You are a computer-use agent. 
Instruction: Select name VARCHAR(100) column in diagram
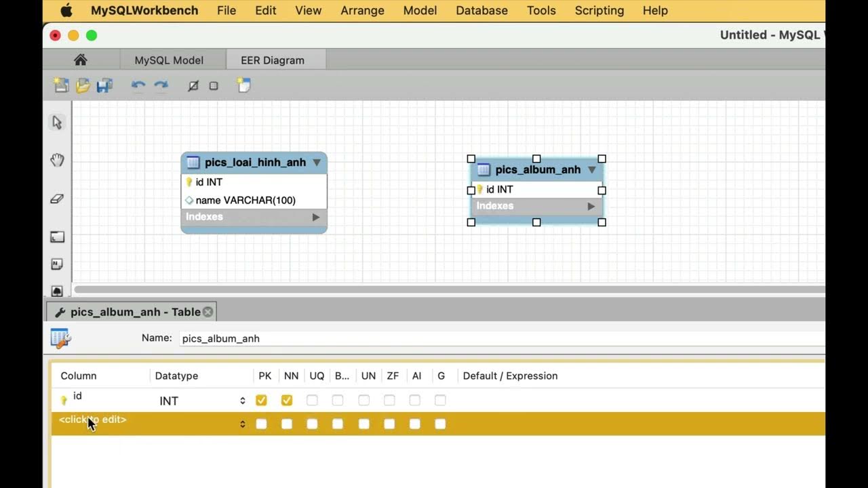point(254,200)
